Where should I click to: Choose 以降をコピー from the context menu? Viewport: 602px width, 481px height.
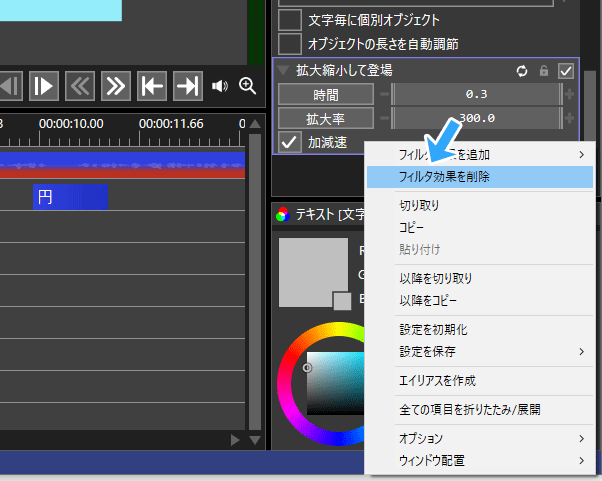pyautogui.click(x=480, y=300)
